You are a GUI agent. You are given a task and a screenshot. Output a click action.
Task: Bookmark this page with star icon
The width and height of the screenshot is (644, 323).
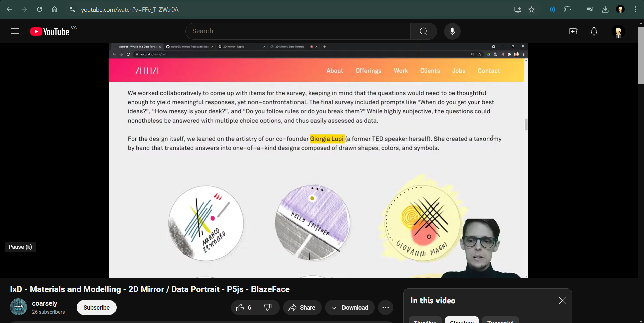click(531, 9)
